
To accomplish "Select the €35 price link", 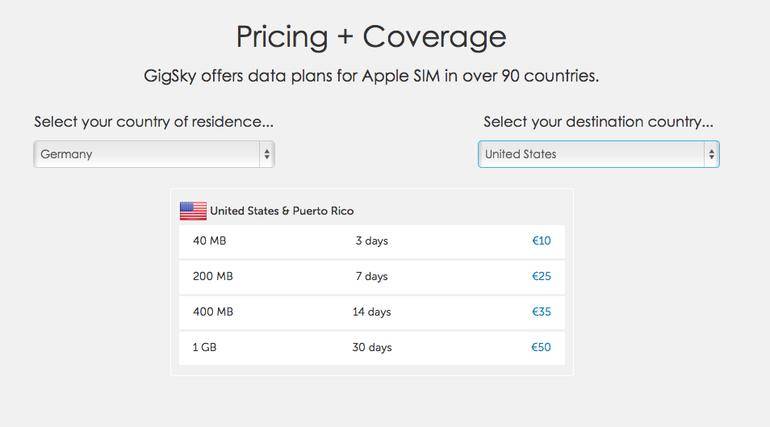I will coord(541,312).
